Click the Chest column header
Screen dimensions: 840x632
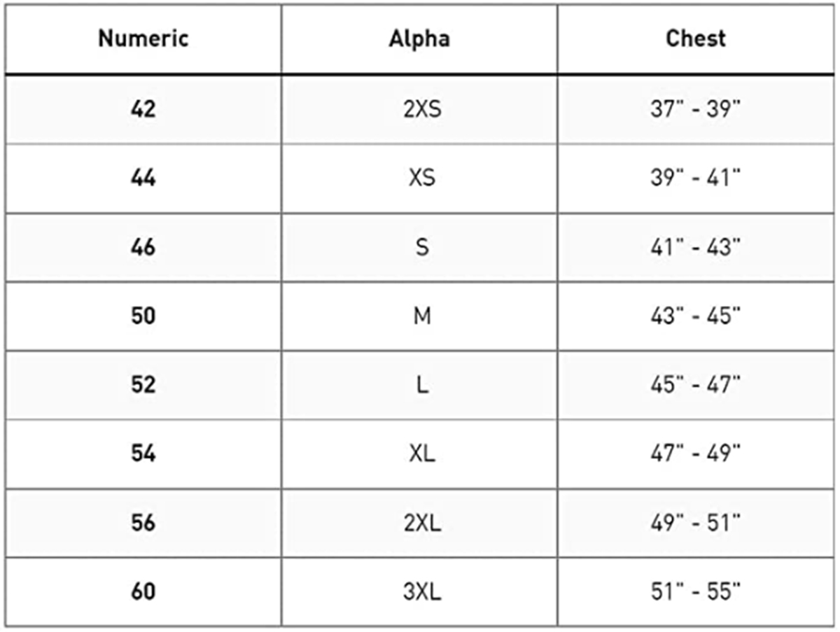click(696, 38)
